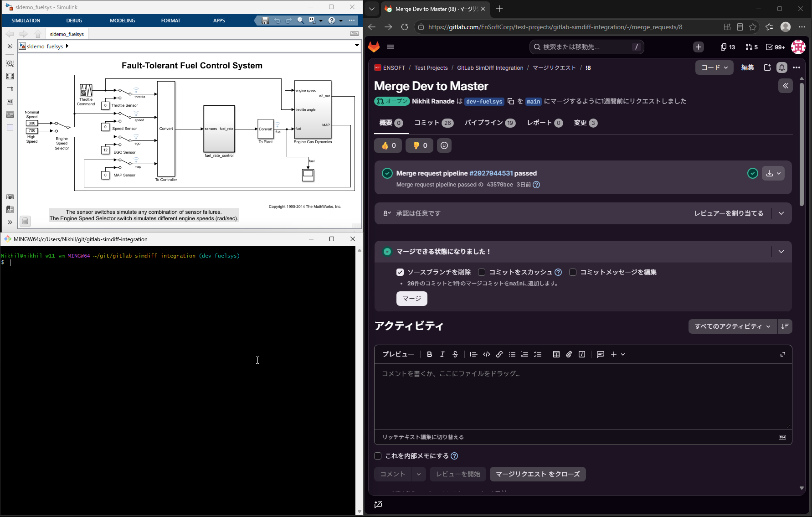This screenshot has height=517, width=812.
Task: Check the internal note checkbox
Action: pyautogui.click(x=378, y=456)
